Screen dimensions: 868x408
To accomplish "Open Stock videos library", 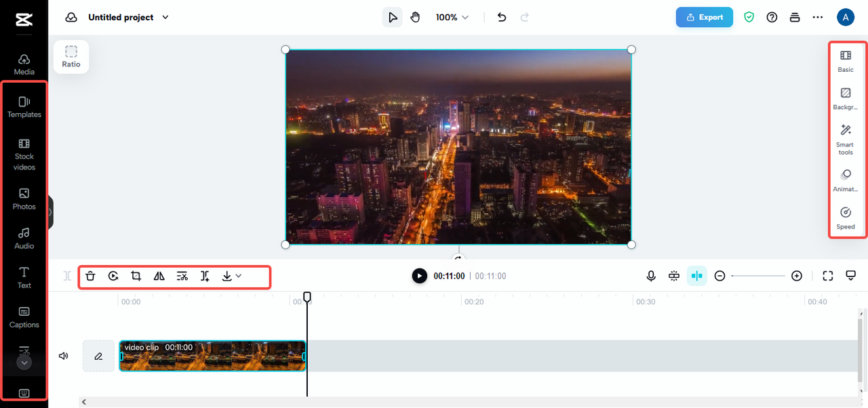I will coord(24,155).
